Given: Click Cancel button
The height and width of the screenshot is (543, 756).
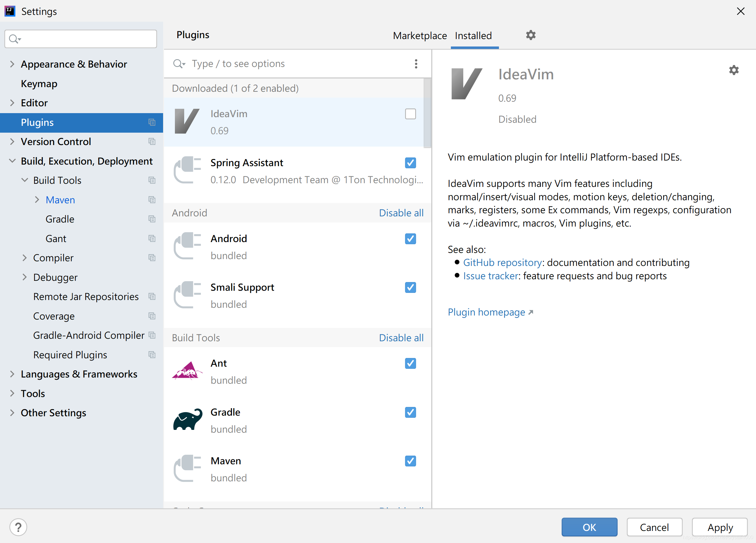Looking at the screenshot, I should coord(654,527).
